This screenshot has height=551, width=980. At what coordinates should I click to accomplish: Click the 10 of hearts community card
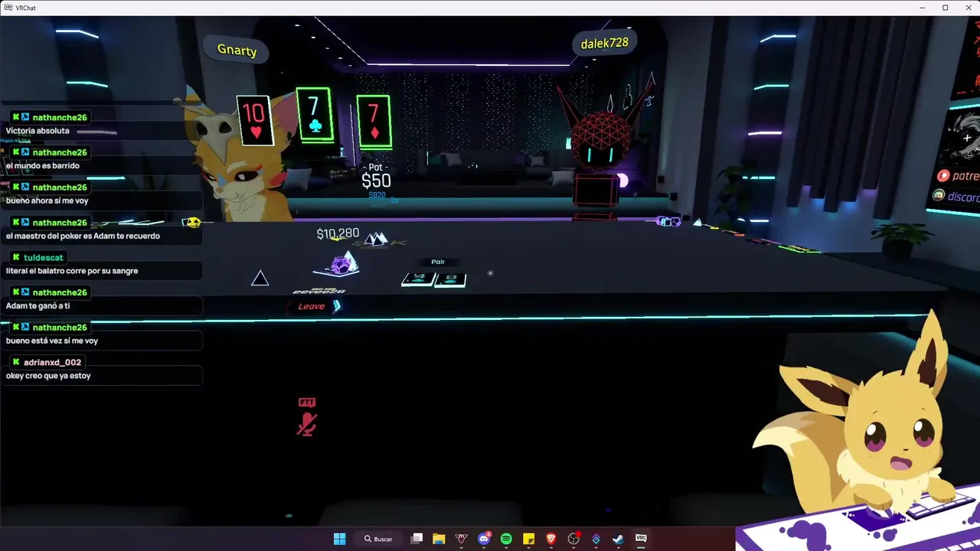click(254, 120)
